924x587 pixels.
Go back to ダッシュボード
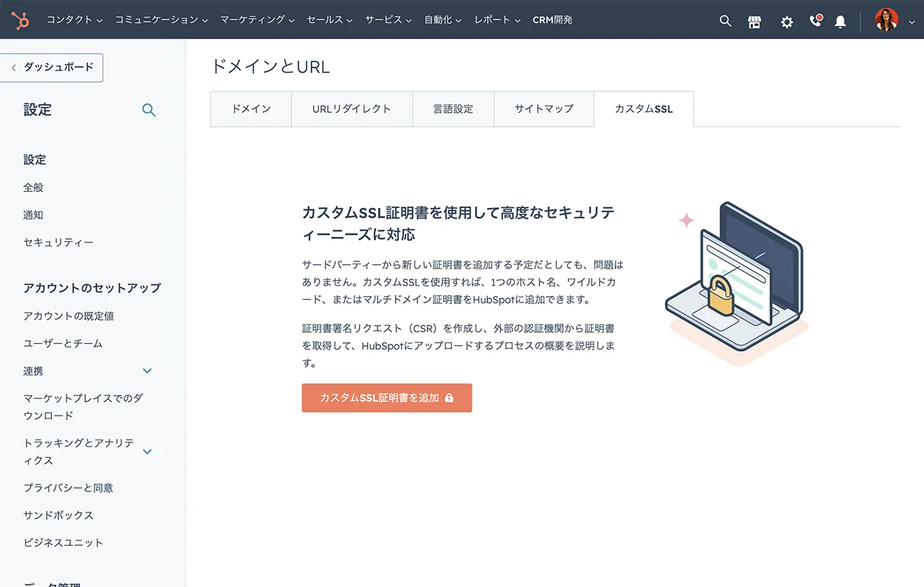(x=53, y=67)
